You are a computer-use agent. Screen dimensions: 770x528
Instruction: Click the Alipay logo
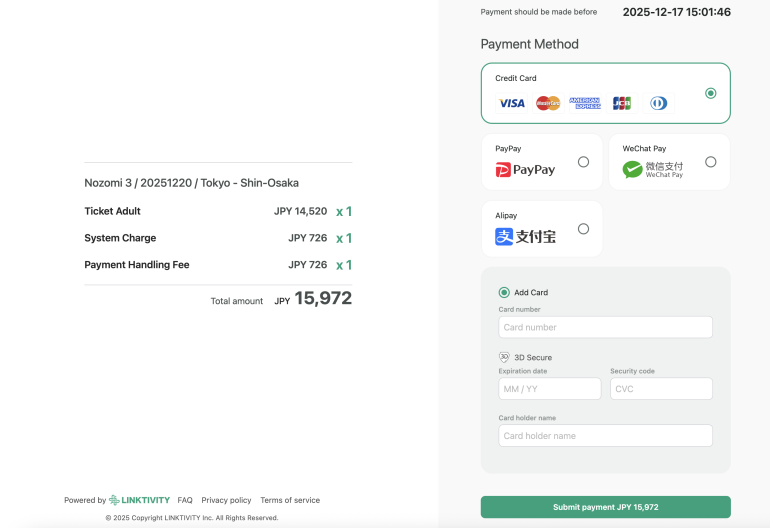[525, 237]
